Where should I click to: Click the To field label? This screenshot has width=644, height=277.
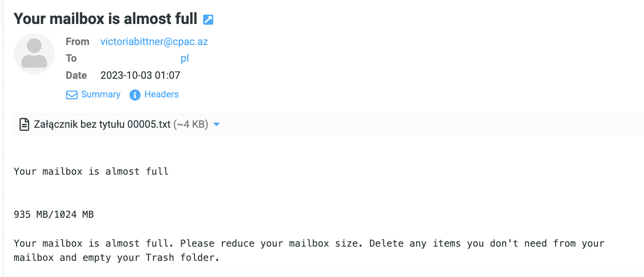point(71,58)
